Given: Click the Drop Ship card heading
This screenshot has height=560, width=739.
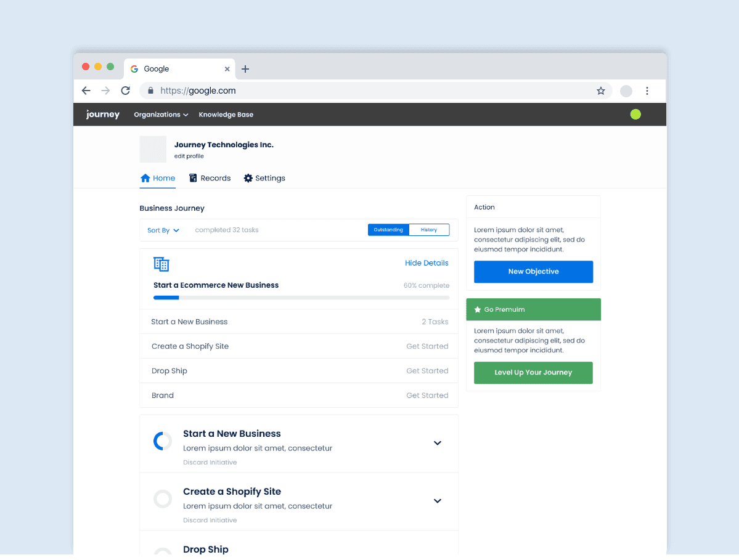Looking at the screenshot, I should pyautogui.click(x=205, y=550).
